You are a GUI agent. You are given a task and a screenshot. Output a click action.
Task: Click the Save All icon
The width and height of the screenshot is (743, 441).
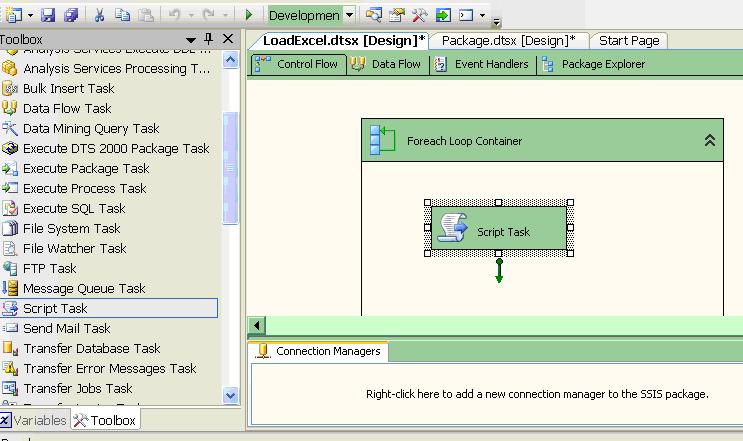click(x=71, y=15)
